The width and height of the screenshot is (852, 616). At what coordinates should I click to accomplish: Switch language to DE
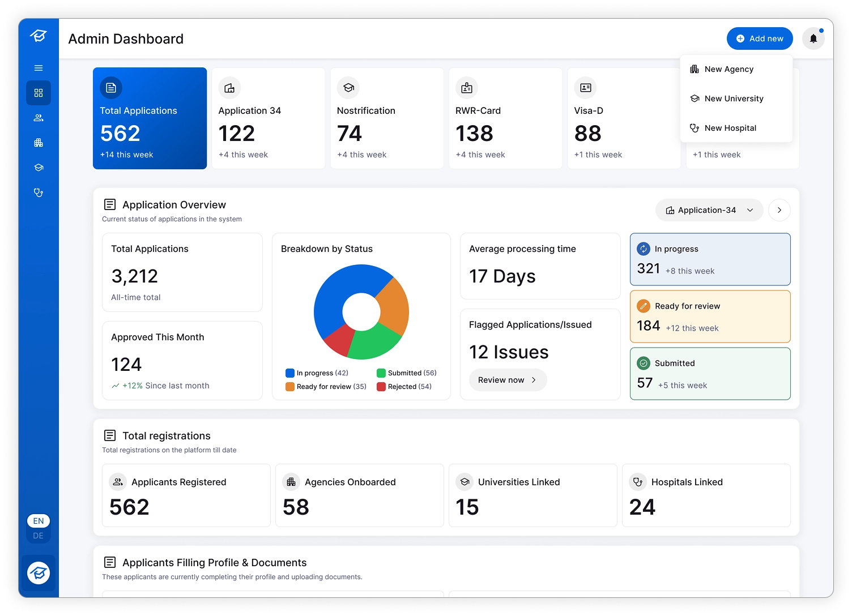39,536
